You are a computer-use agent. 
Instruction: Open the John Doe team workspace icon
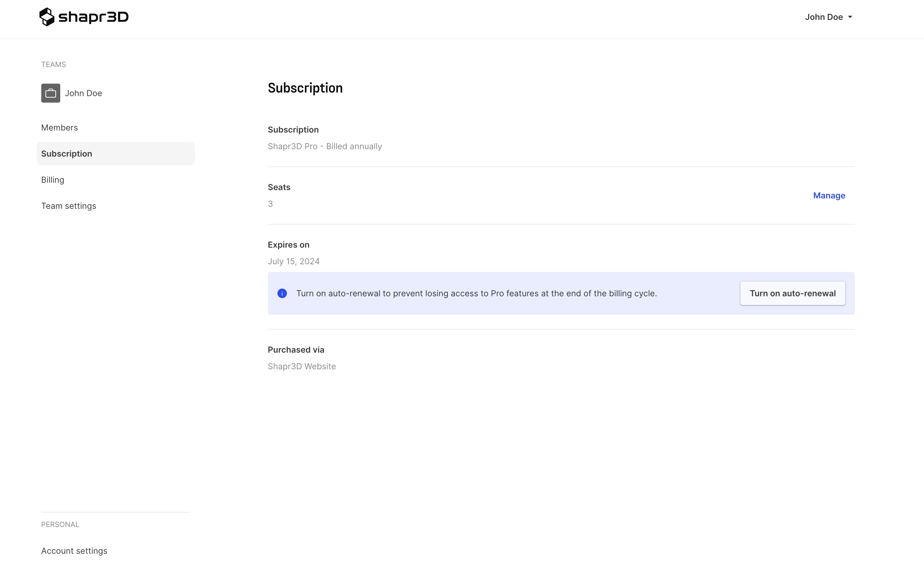click(x=50, y=93)
